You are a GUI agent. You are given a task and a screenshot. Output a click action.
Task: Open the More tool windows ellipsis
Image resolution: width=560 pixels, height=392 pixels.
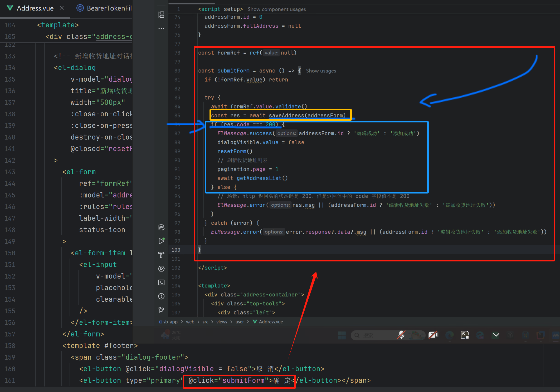click(161, 28)
